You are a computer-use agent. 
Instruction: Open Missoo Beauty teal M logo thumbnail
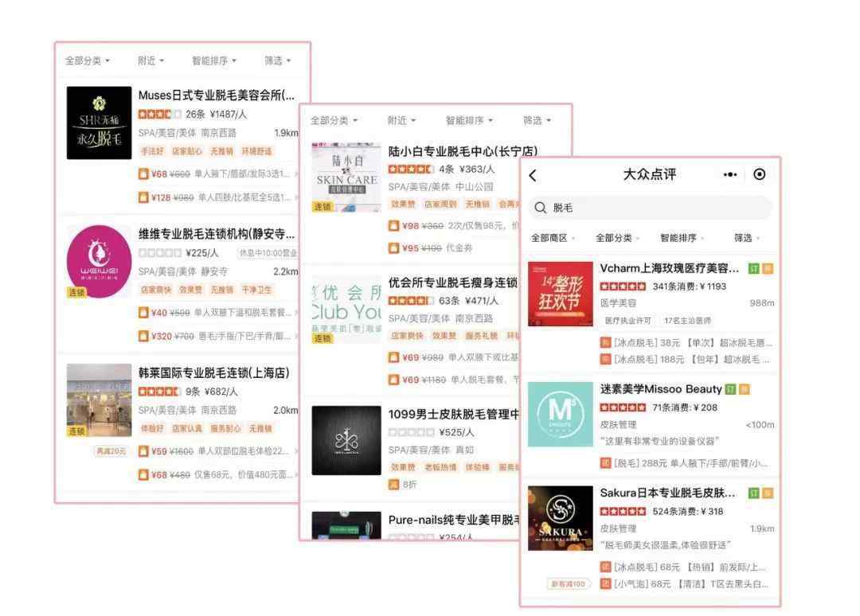[561, 415]
